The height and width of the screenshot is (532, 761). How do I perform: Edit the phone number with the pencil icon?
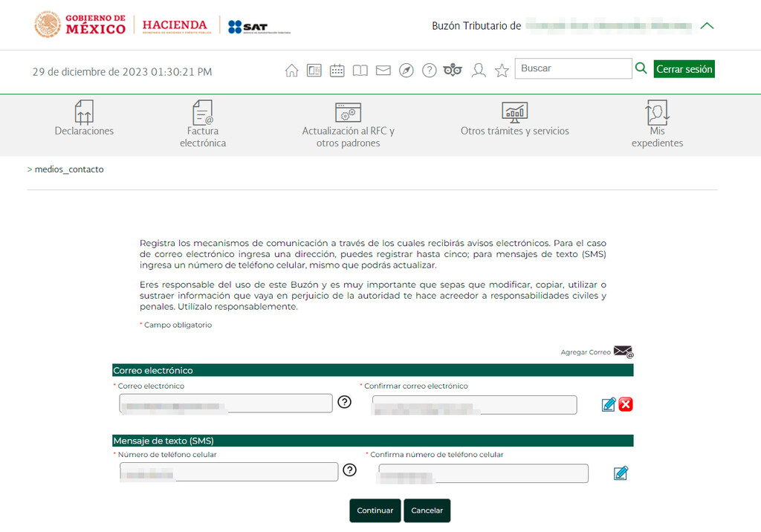pyautogui.click(x=621, y=473)
